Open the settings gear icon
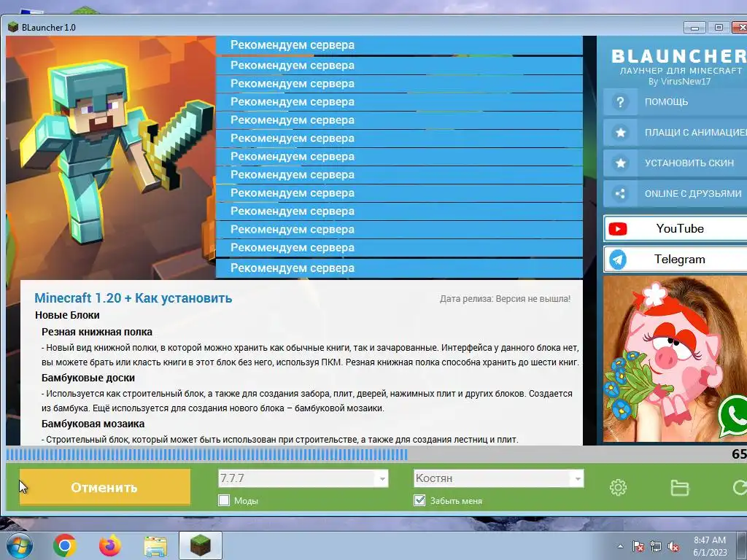 [618, 487]
